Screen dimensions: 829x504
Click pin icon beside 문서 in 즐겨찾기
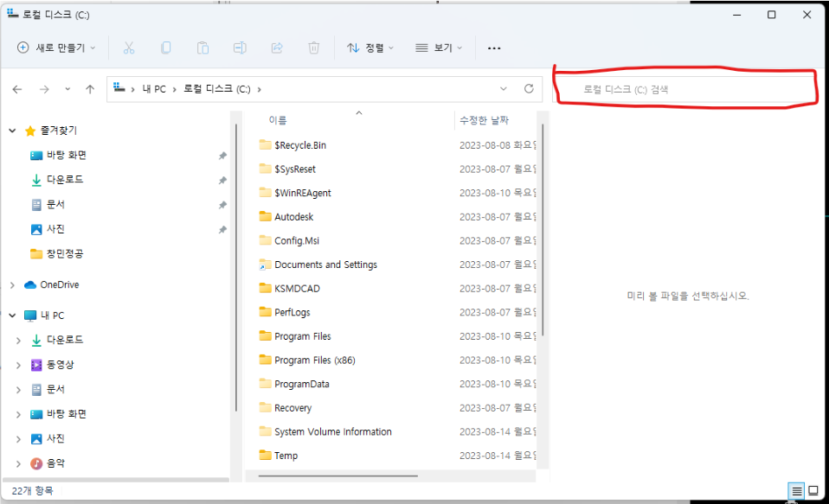pyautogui.click(x=222, y=205)
